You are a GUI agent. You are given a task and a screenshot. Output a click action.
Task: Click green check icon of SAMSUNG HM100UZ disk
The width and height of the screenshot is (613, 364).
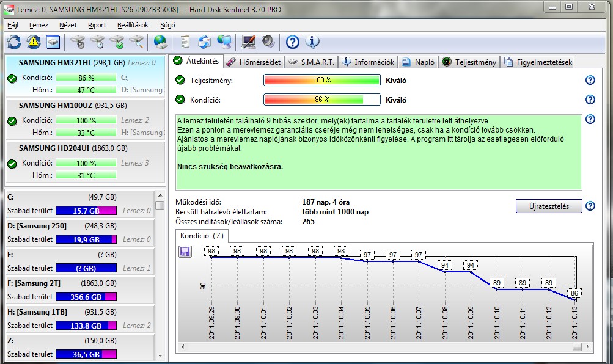tap(12, 121)
